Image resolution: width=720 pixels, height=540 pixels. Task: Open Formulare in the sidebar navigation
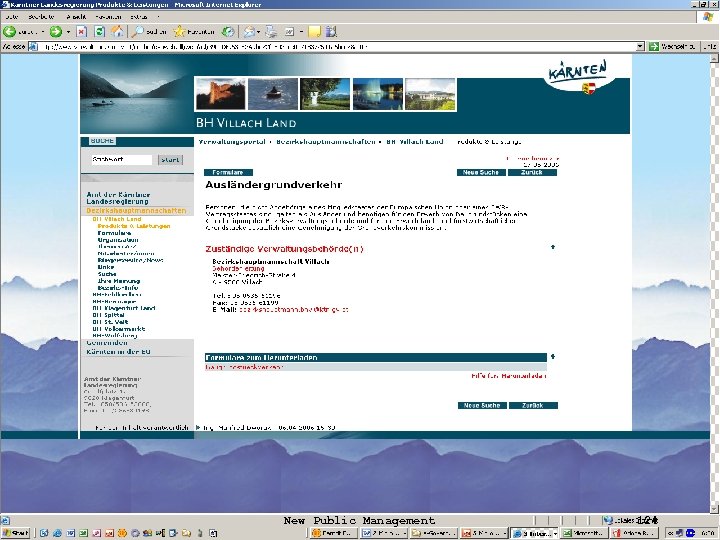click(x=114, y=233)
